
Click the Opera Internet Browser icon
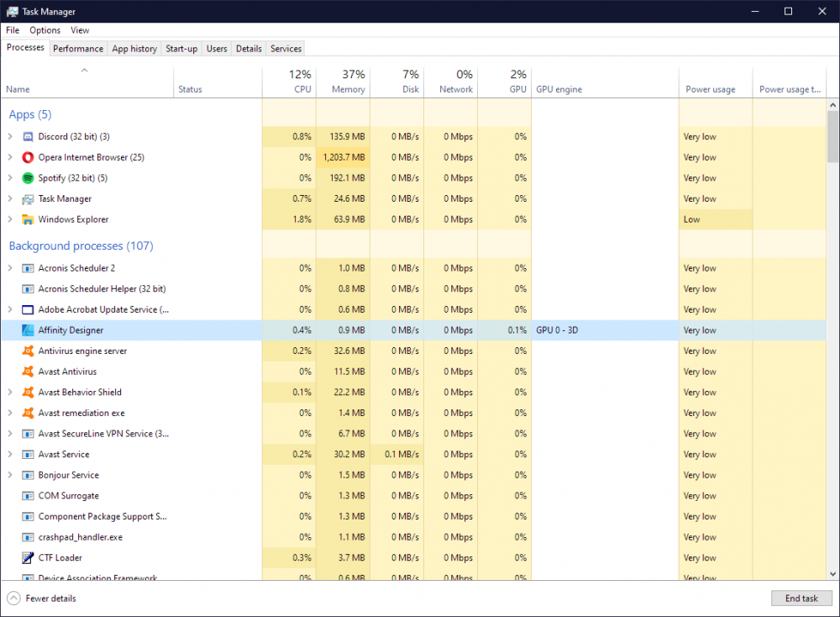[x=28, y=157]
